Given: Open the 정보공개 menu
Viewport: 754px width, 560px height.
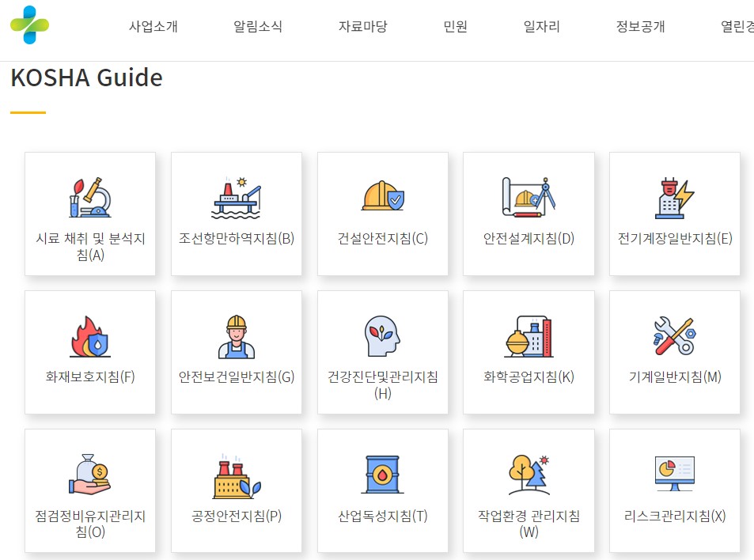Looking at the screenshot, I should 641,26.
